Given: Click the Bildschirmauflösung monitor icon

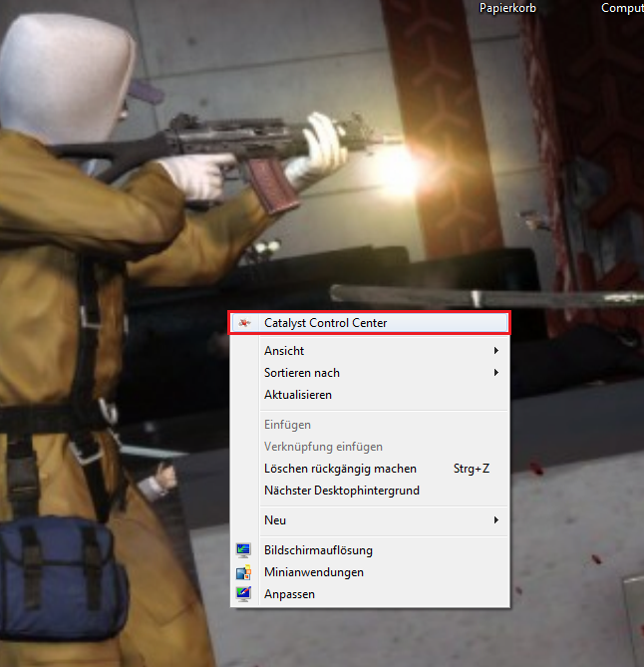Looking at the screenshot, I should [x=243, y=550].
